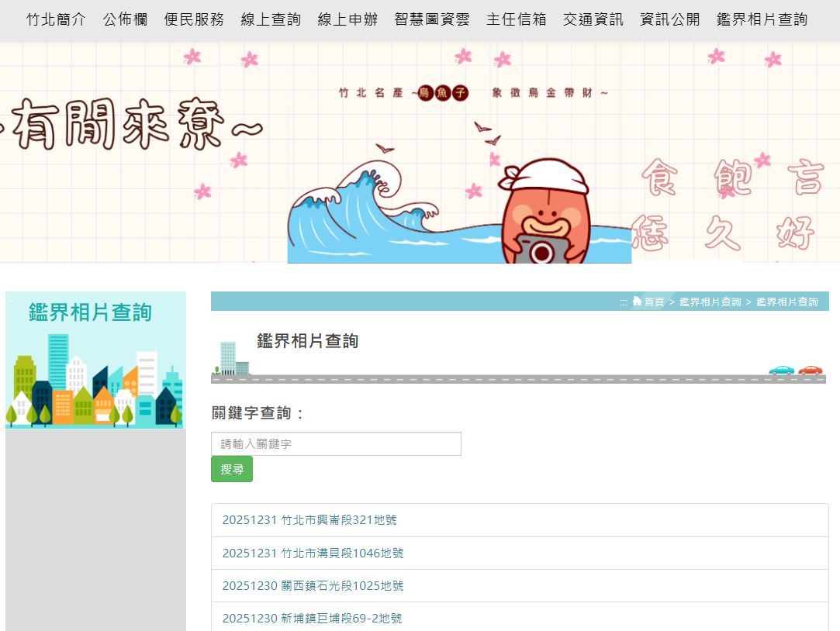Viewport: 840px width, 631px height.
Task: Open the 公佈欄 menu
Action: pos(125,20)
